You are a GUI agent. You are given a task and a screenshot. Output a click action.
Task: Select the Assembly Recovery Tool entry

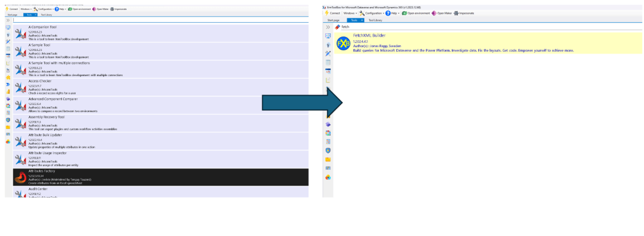pyautogui.click(x=161, y=123)
